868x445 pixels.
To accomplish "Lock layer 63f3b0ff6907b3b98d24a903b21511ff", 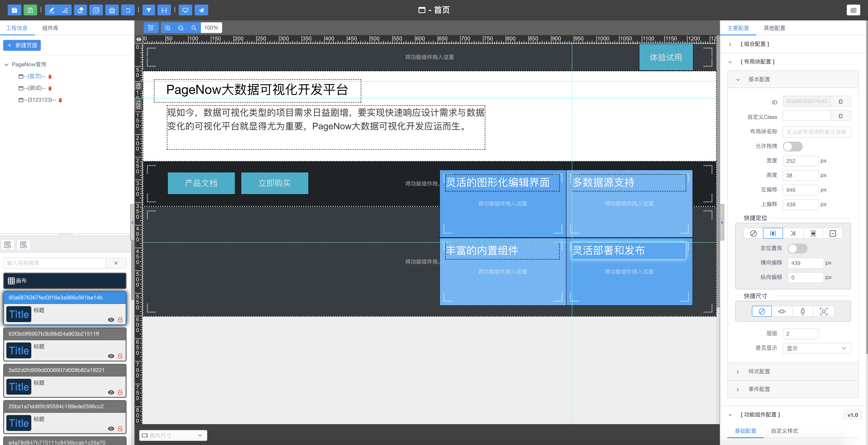I will tap(120, 356).
